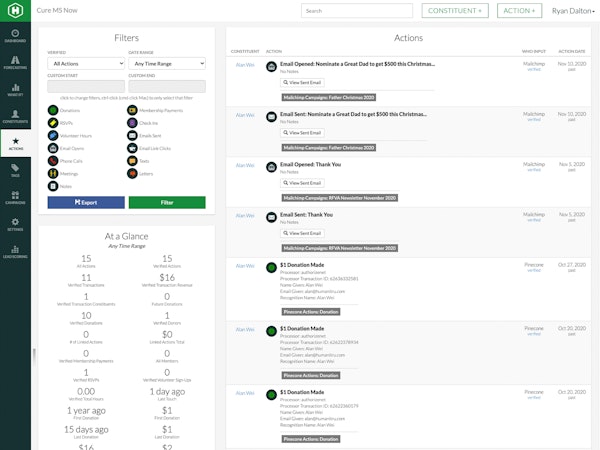Click the Custom Start date field
The height and width of the screenshot is (450, 600).
(86, 86)
